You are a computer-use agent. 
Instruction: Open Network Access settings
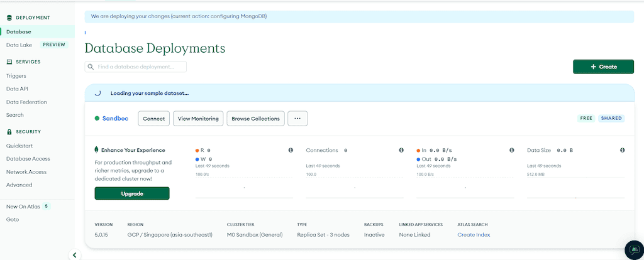tap(26, 172)
